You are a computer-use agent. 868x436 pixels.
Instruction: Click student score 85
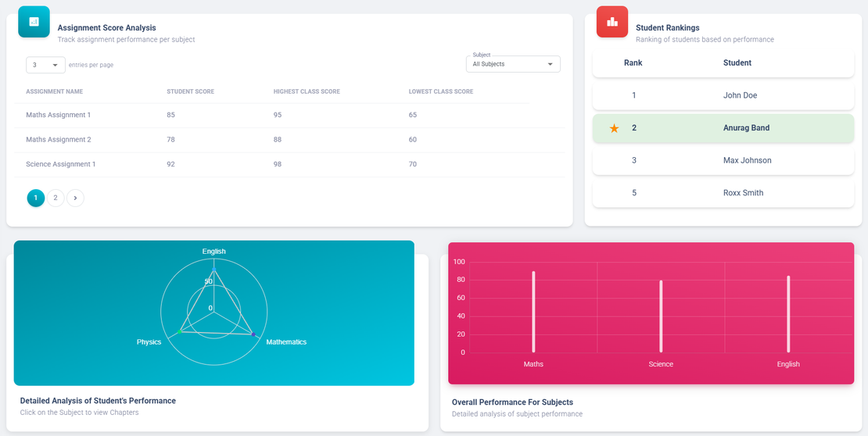(170, 115)
